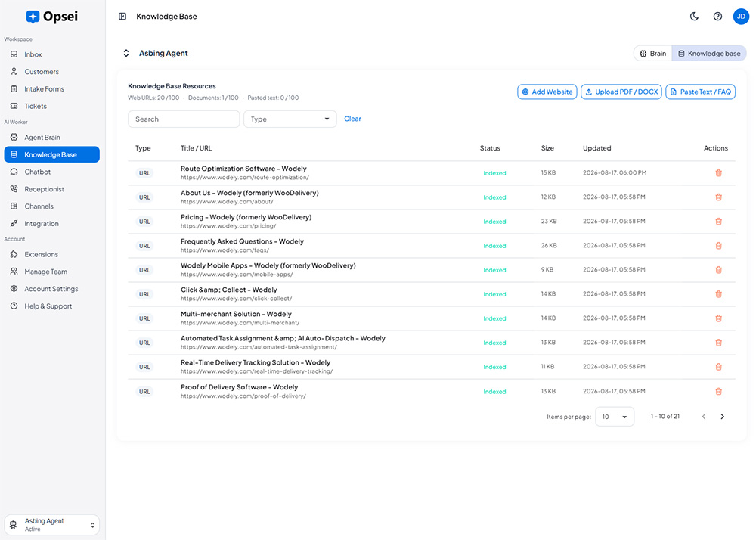Open Chatbot settings
The image size is (756, 540).
point(51,172)
